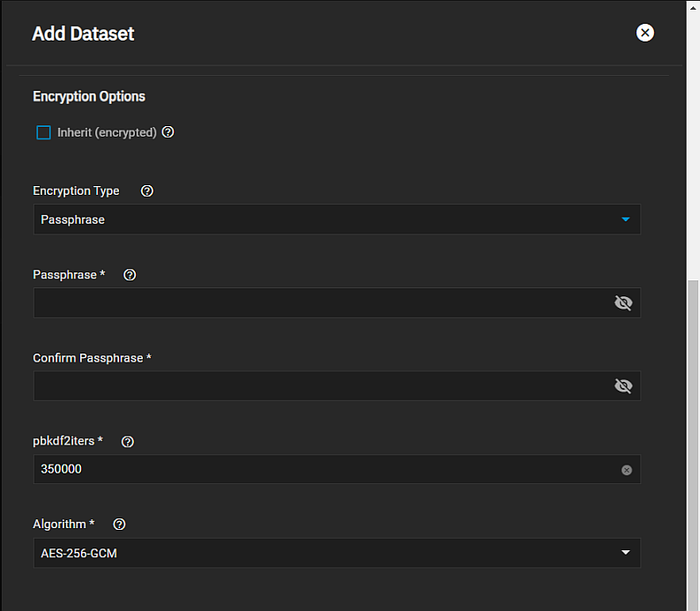This screenshot has height=611, width=700.
Task: Enable the Inherit (encrypted) checkbox
Action: 43,132
